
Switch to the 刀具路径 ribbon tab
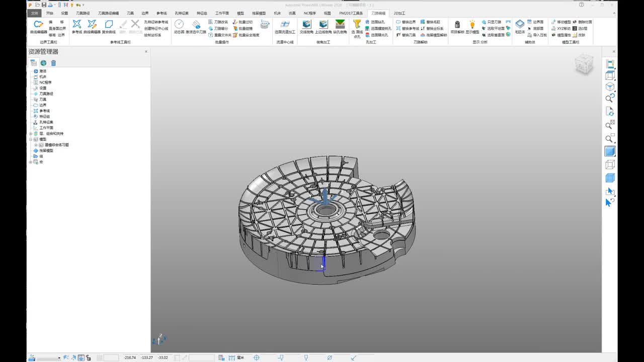(83, 13)
